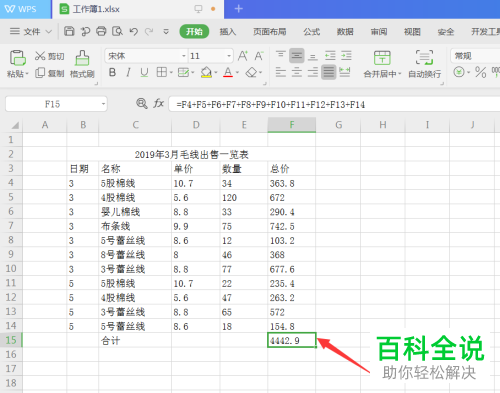Align cell text left
The image size is (500, 393).
coord(281,72)
